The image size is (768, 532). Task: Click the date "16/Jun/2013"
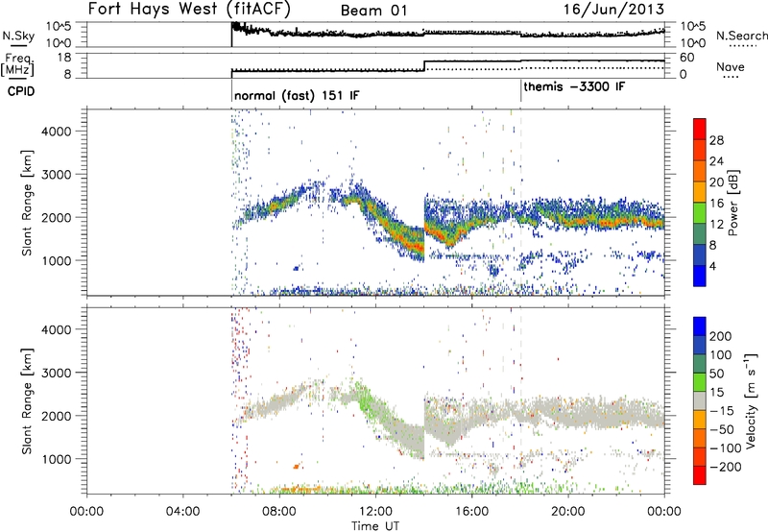(613, 9)
